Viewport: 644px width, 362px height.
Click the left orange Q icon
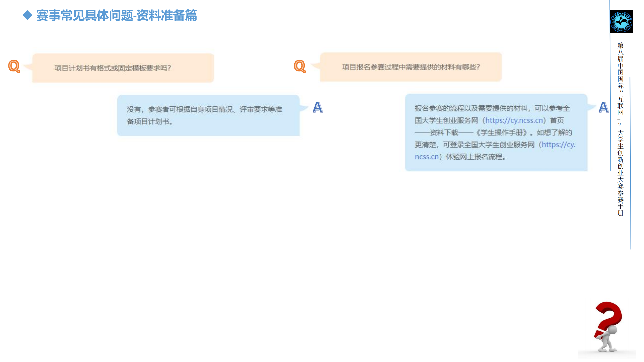14,66
